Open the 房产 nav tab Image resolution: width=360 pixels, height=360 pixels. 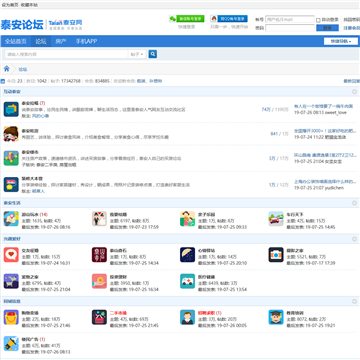click(61, 41)
